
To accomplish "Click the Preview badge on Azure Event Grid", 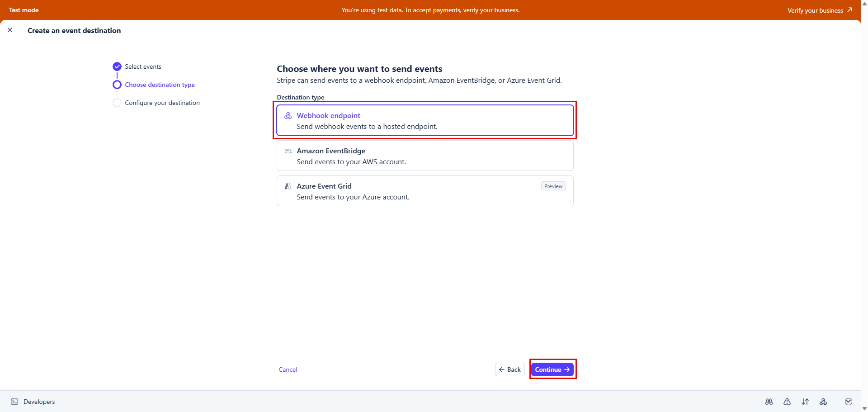I will point(553,186).
